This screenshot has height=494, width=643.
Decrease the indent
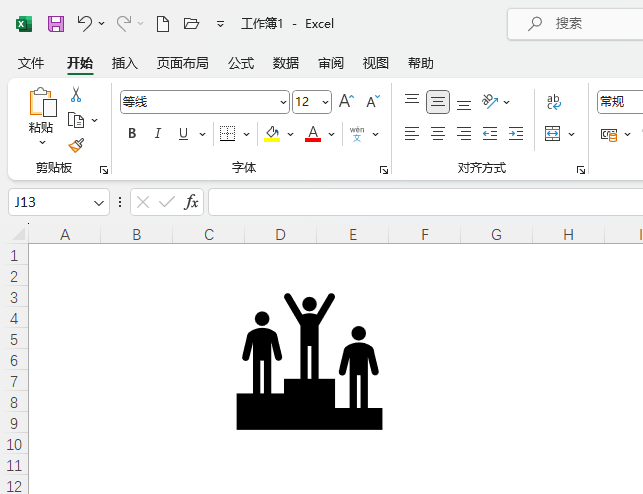tap(490, 134)
